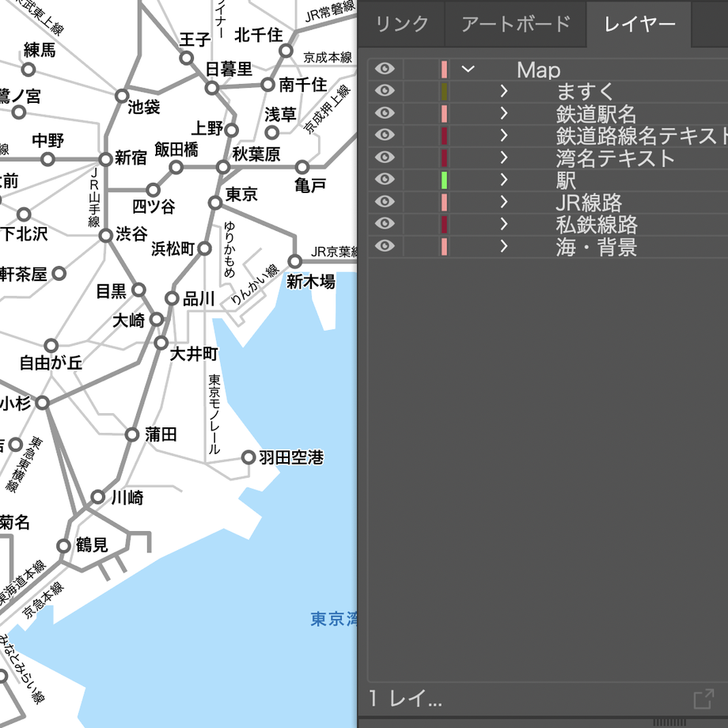Click the 目黒 station circle marker
The height and width of the screenshot is (728, 728).
(x=138, y=290)
